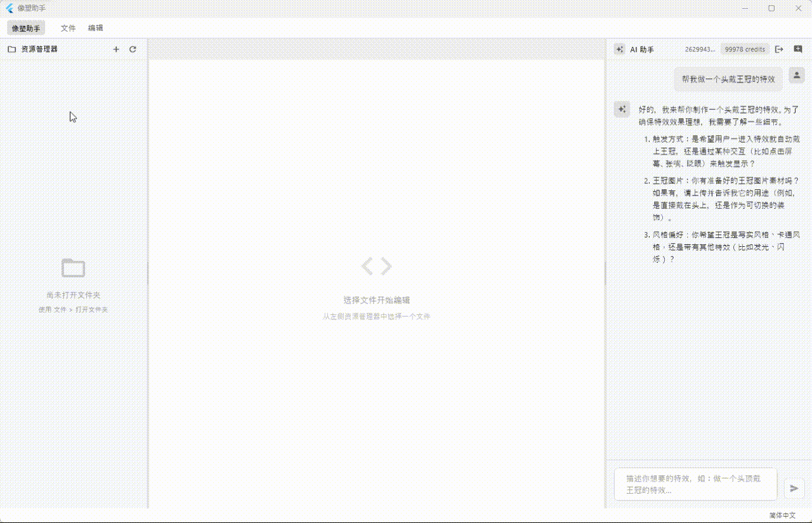812x523 pixels.
Task: Click the account ID 2629943 label
Action: pyautogui.click(x=700, y=49)
